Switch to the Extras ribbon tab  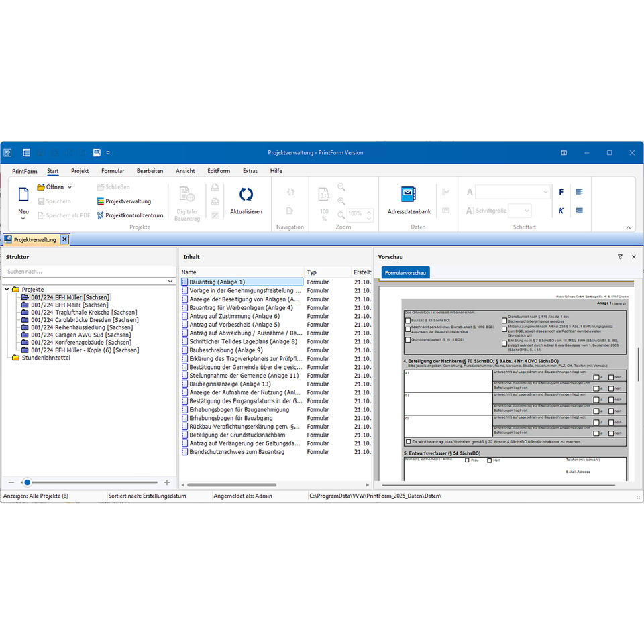coord(250,171)
